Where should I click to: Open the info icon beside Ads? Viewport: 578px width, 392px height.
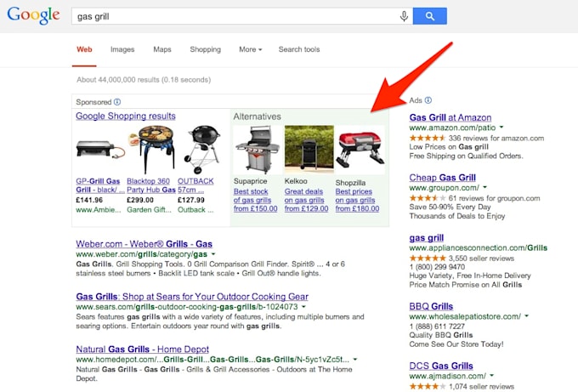(x=428, y=100)
